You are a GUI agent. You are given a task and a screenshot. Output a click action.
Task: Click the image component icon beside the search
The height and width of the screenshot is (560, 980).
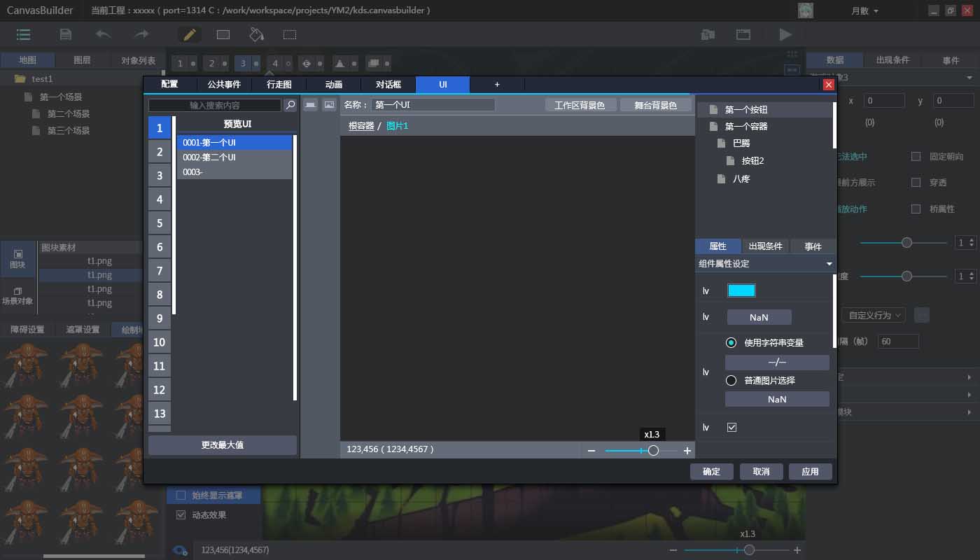tap(329, 105)
